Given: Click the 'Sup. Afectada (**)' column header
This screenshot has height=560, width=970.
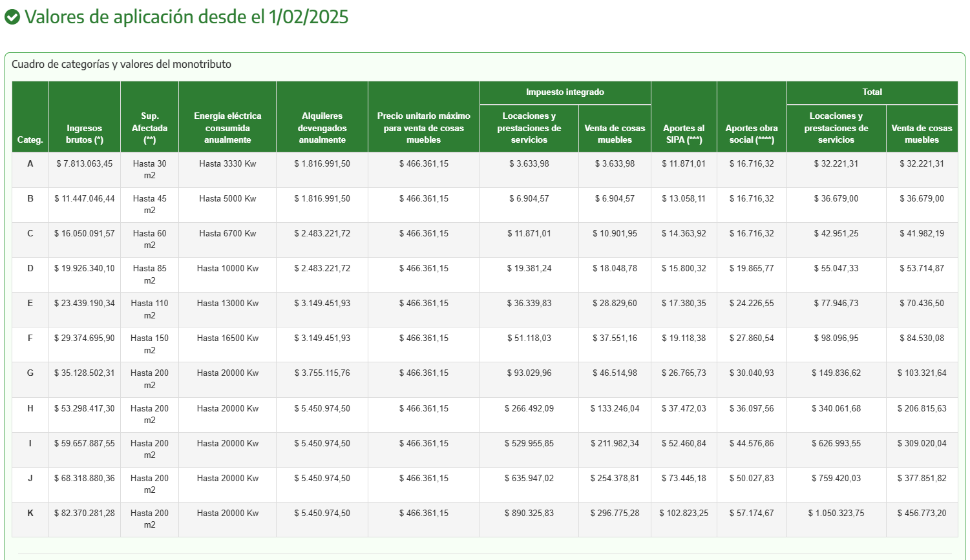Looking at the screenshot, I should click(x=150, y=128).
